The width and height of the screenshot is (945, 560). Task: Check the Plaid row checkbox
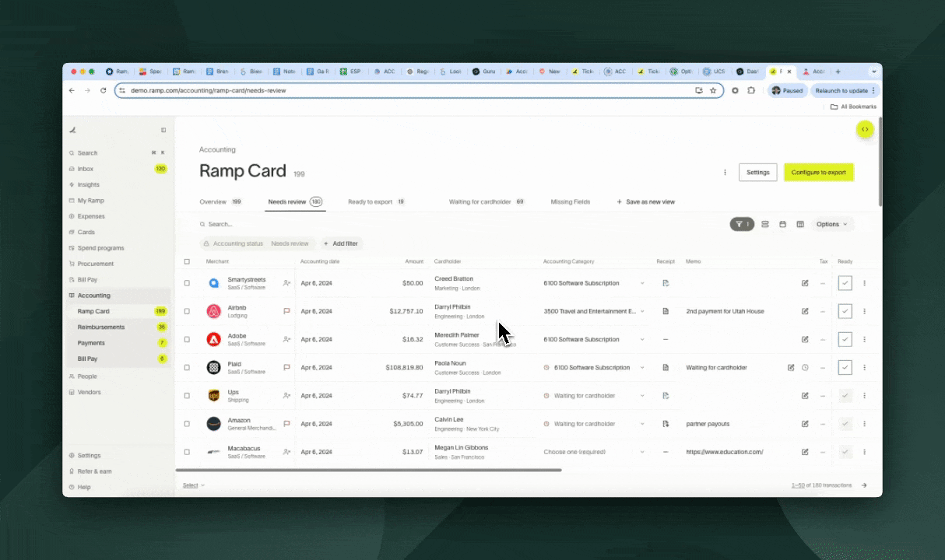[187, 367]
